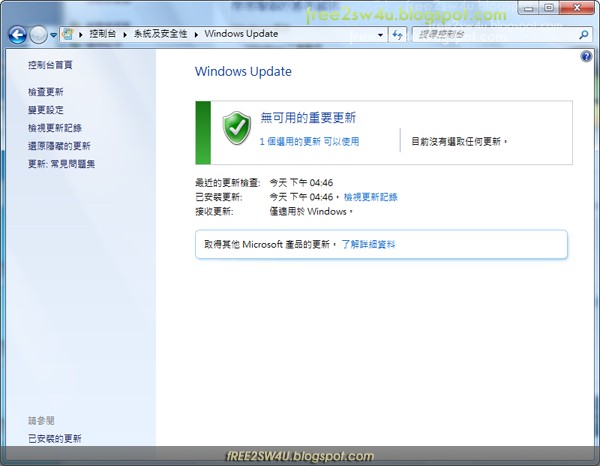Click 還原隱藏的更新 in the sidebar
This screenshot has height=466, width=600.
(59, 146)
